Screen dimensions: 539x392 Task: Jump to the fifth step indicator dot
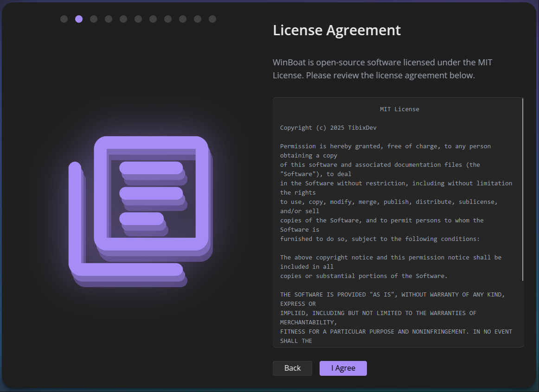(x=123, y=19)
